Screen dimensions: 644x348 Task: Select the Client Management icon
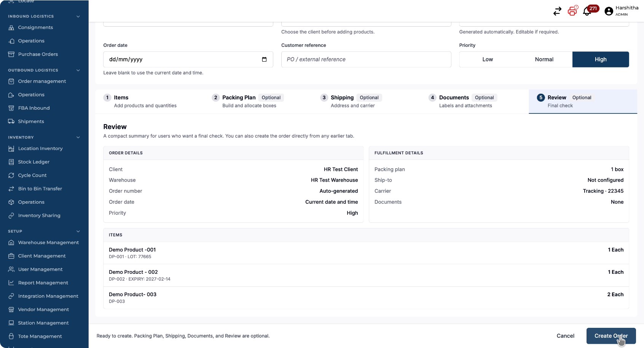[11, 256]
